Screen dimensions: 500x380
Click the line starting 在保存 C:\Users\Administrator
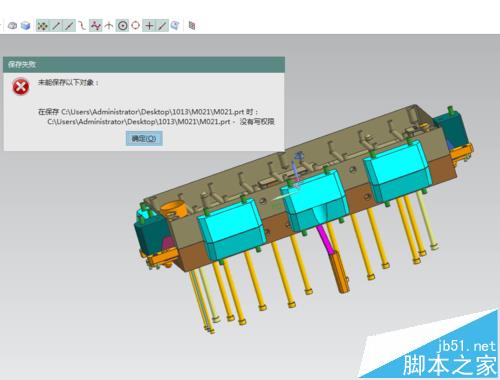point(148,112)
